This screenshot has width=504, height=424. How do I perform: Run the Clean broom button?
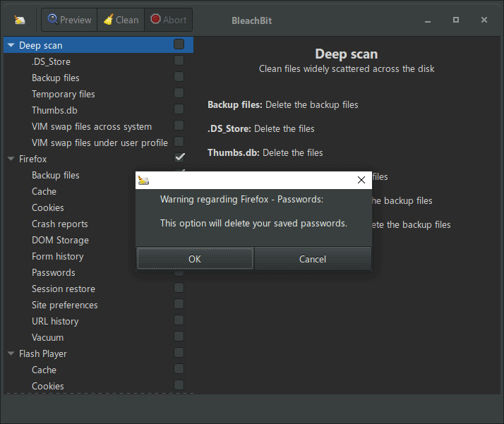(x=121, y=20)
